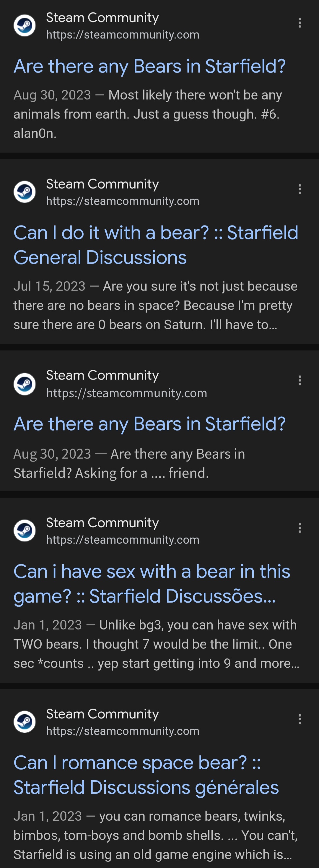
Task: Click Steam favicon beside 'Can I do it with a bear'
Action: (x=25, y=192)
